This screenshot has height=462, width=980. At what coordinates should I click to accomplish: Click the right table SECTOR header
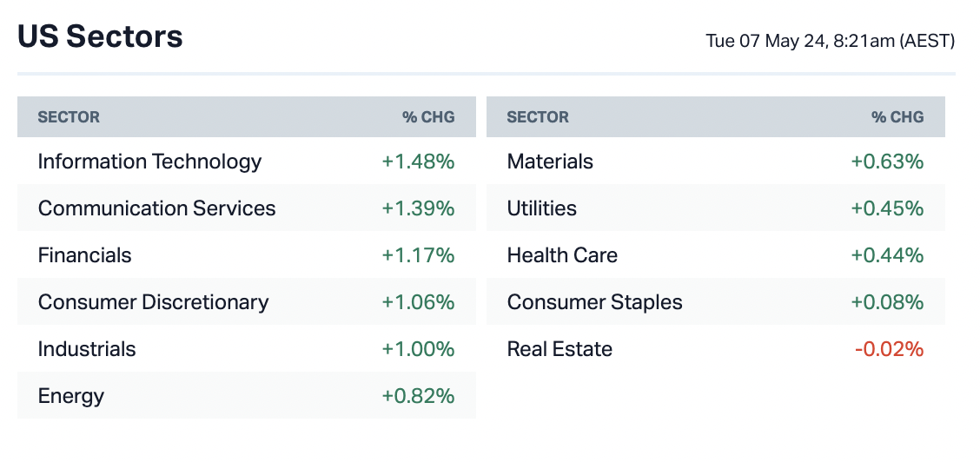[x=538, y=117]
